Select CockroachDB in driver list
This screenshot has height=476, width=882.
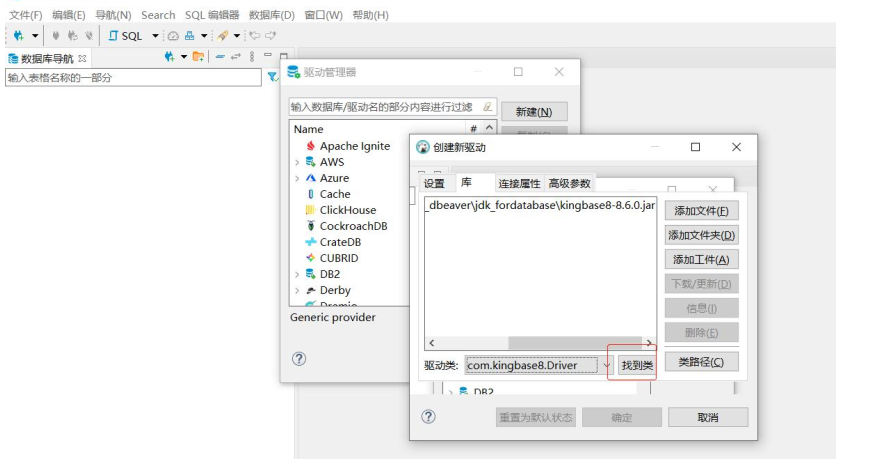tap(353, 226)
